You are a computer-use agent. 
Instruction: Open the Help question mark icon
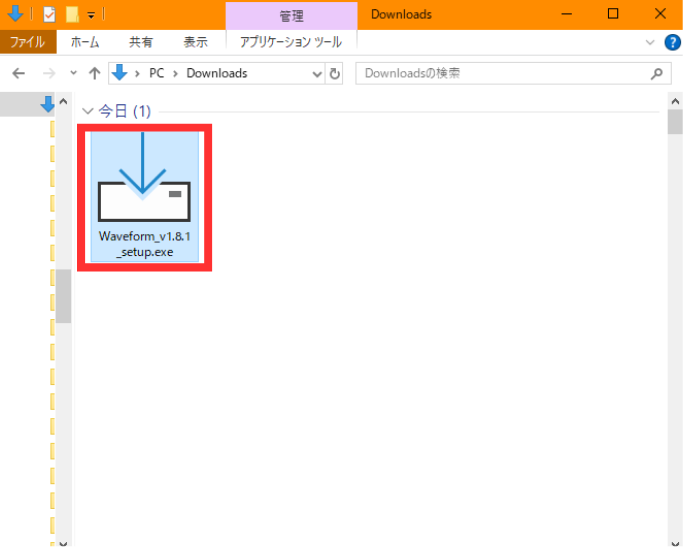[673, 42]
